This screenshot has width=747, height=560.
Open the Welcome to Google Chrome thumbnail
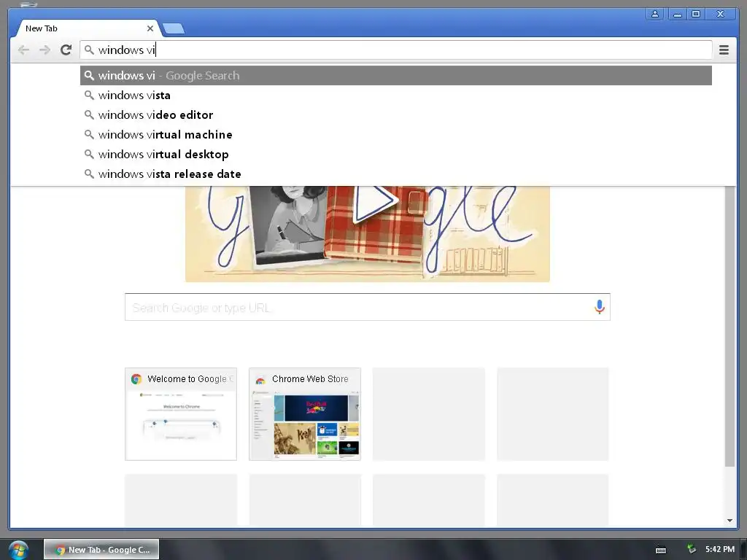pyautogui.click(x=181, y=414)
